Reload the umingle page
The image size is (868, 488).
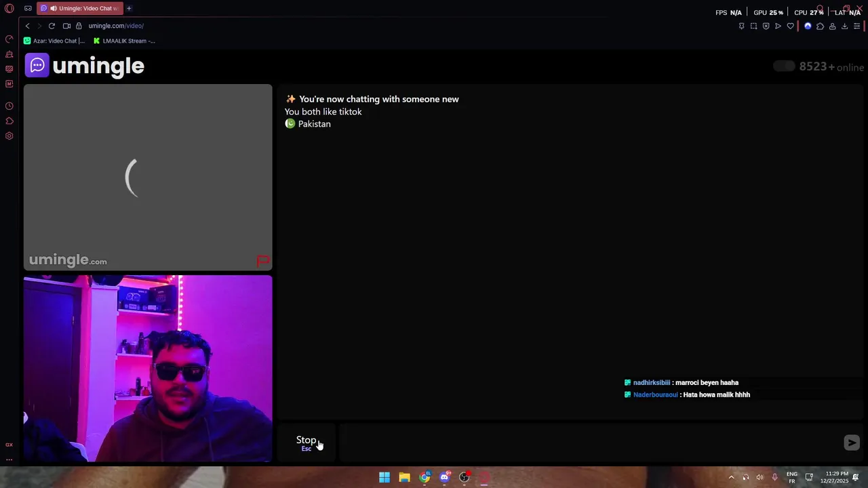(x=52, y=26)
